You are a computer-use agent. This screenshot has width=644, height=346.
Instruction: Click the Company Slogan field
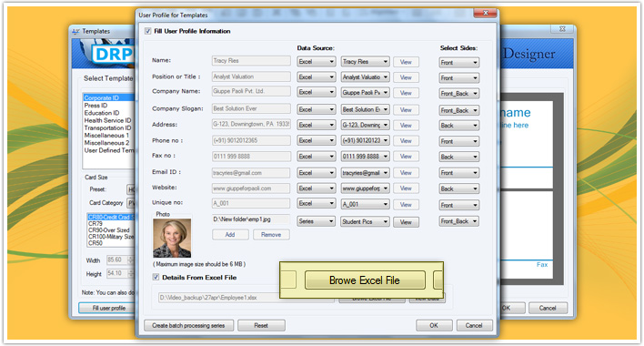pos(251,109)
